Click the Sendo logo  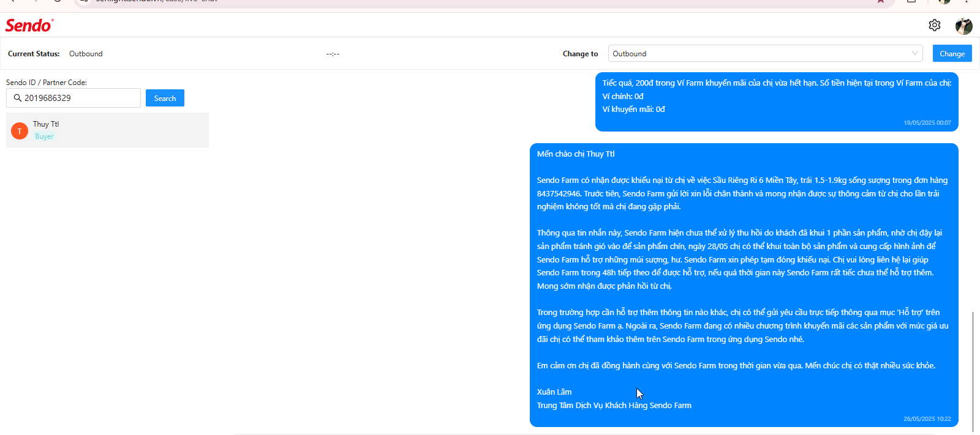point(29,25)
